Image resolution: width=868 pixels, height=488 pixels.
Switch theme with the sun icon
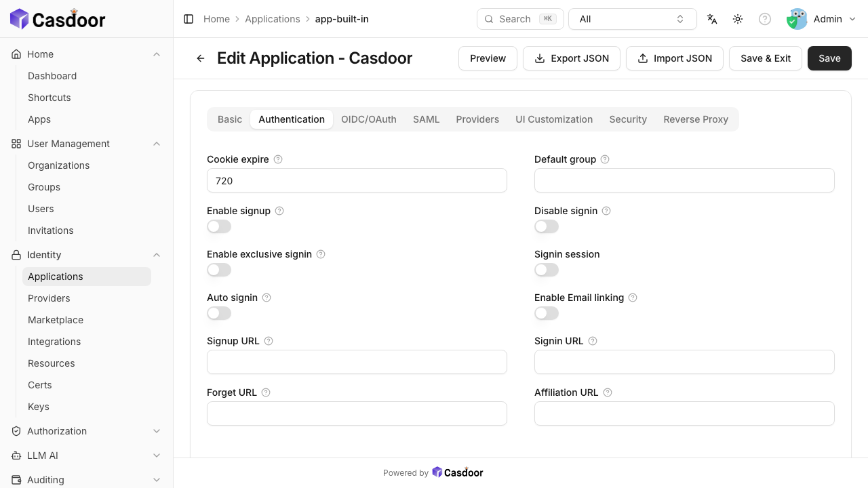tap(738, 19)
